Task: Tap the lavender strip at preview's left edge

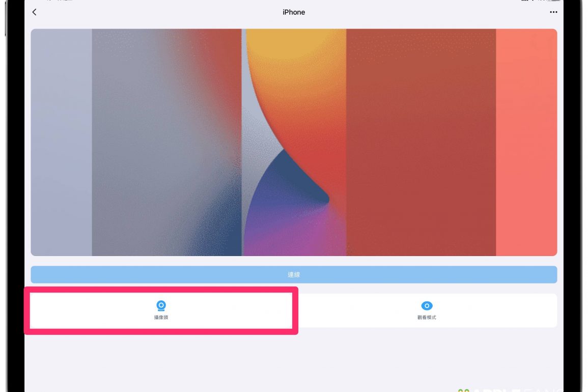Action: click(61, 143)
